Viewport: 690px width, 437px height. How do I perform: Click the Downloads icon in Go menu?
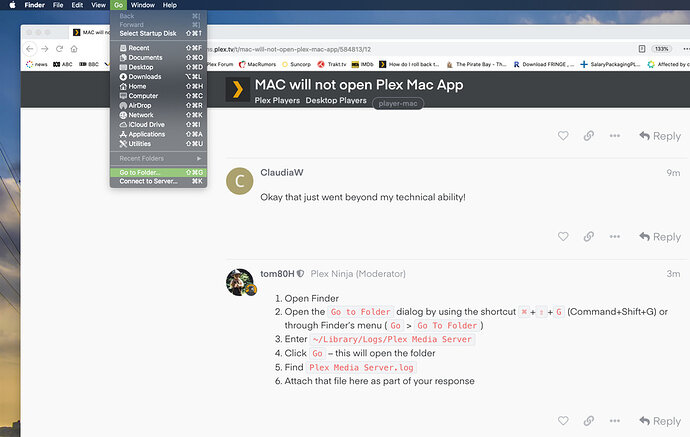point(123,77)
